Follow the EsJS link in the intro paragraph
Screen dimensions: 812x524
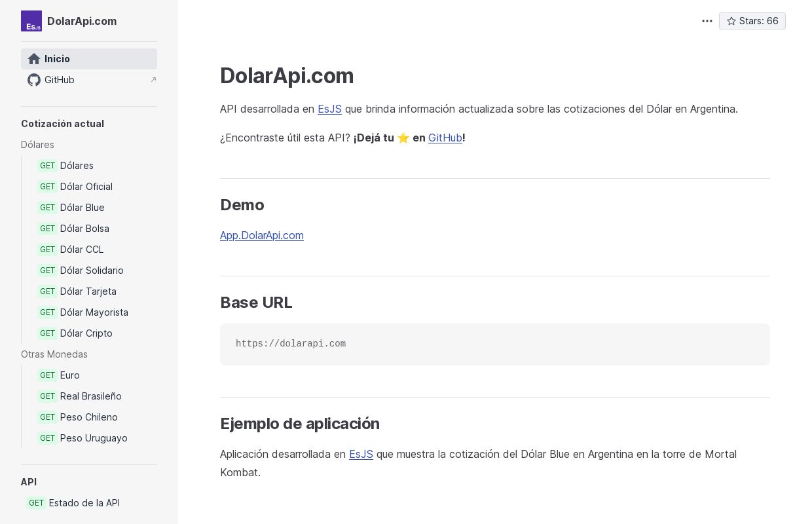(x=329, y=109)
